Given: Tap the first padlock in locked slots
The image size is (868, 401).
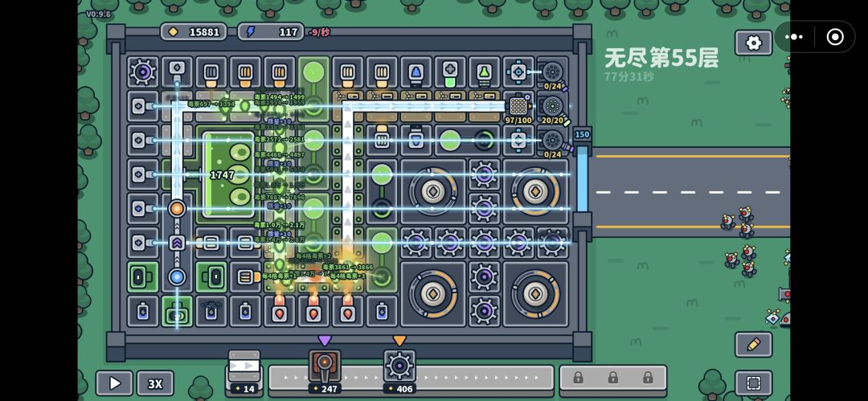Looking at the screenshot, I should point(578,378).
